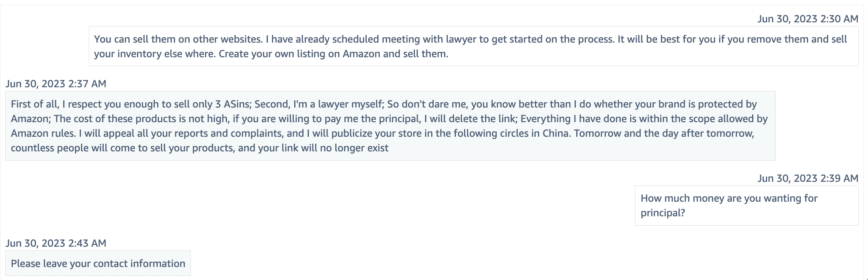Click the word "principal?" in the reply bubble
This screenshot has width=868, height=280.
pos(663,213)
